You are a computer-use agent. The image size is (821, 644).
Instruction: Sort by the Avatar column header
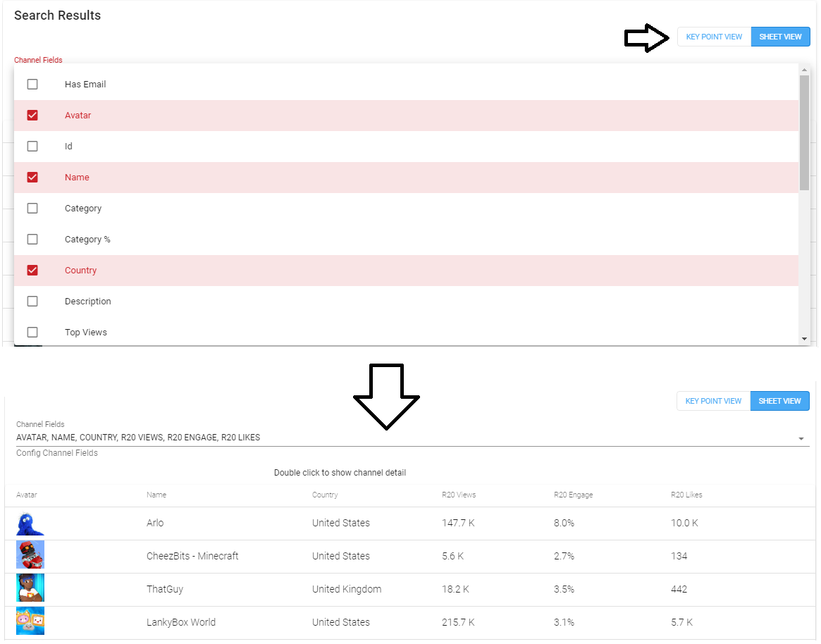pos(27,495)
